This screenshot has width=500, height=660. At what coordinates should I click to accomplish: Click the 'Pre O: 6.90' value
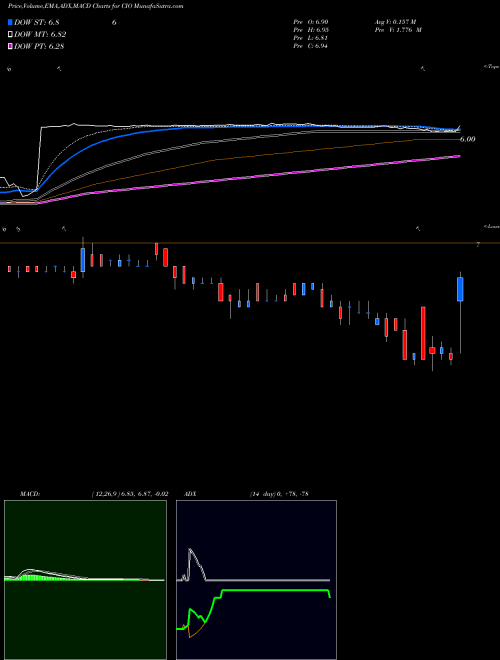(311, 22)
